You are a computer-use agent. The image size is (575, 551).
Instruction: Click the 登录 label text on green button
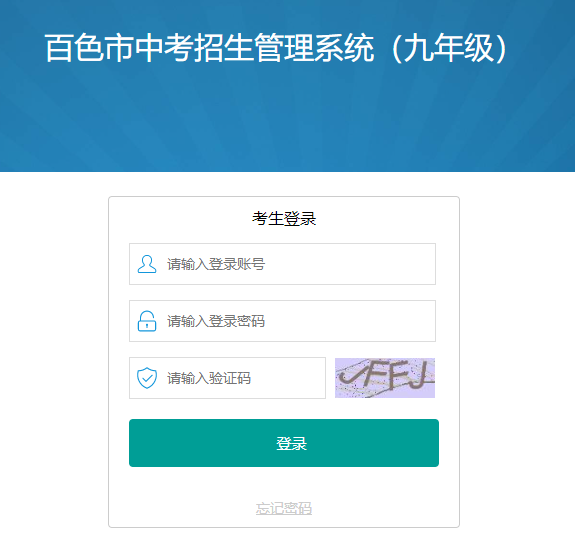(292, 444)
